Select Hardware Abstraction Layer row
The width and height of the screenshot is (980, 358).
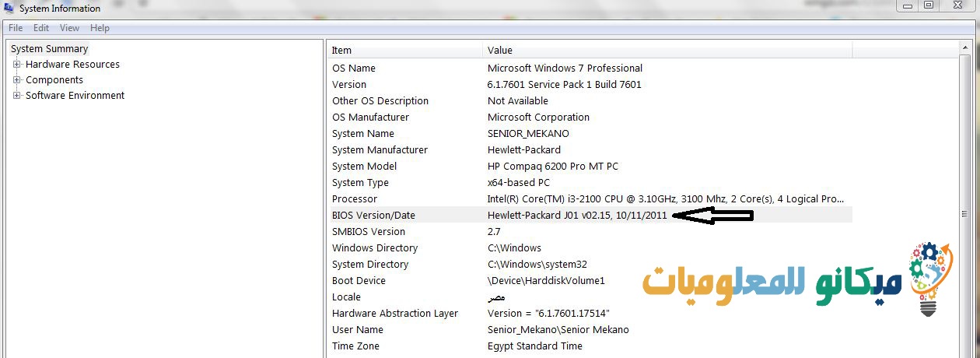tap(590, 314)
